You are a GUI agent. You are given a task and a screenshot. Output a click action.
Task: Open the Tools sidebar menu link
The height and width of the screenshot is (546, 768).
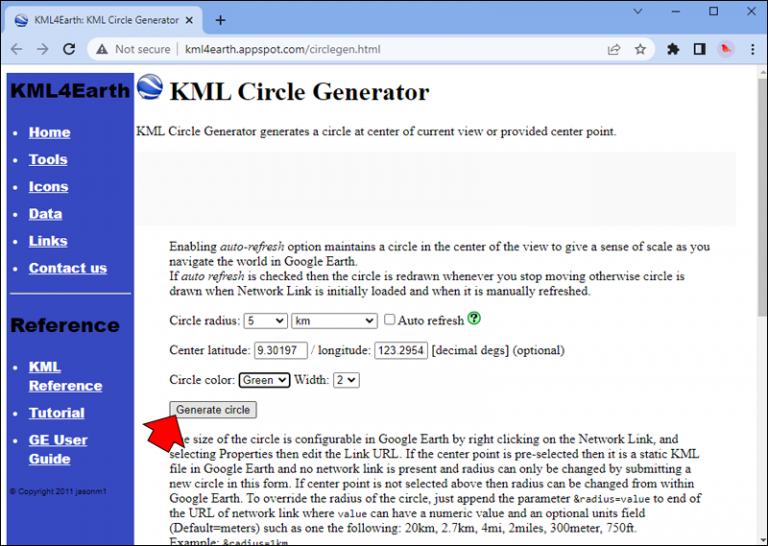click(48, 160)
